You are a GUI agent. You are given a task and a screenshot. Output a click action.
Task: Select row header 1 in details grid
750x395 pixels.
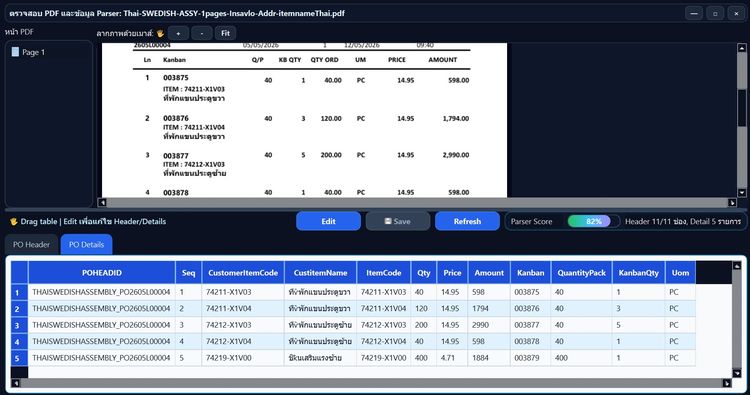[x=19, y=292]
